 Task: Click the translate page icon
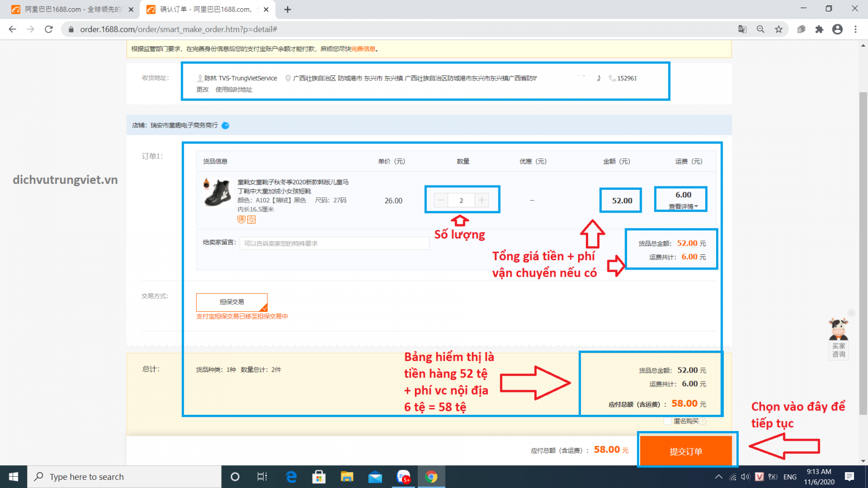(742, 29)
